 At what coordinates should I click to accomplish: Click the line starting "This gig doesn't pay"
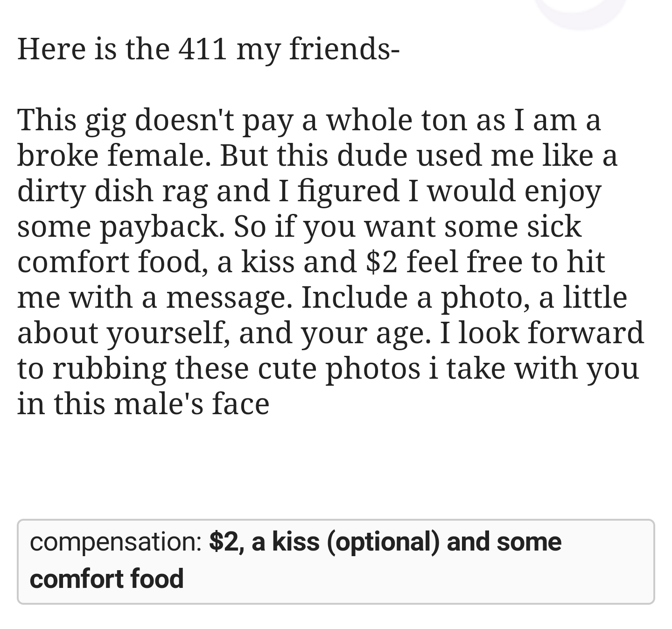(309, 120)
